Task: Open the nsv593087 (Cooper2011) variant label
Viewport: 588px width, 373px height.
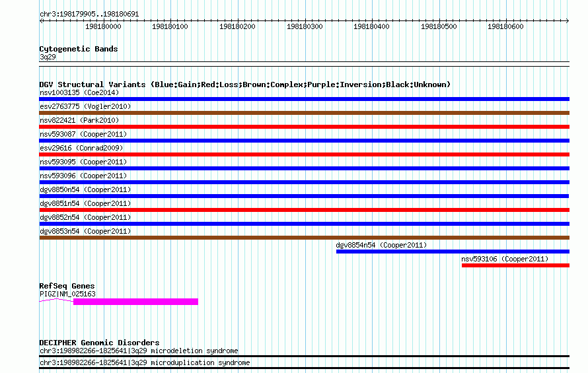Action: click(x=83, y=134)
